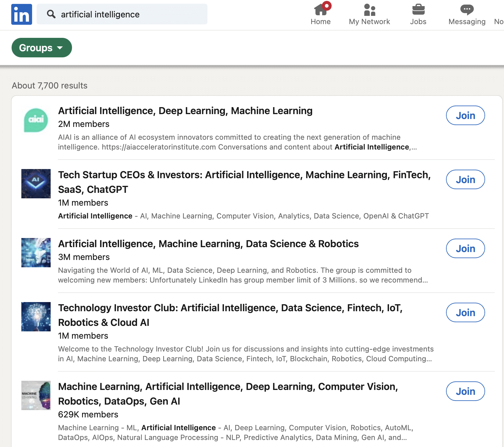Click '1M members' under Technology Investor Club
This screenshot has height=447, width=504.
pyautogui.click(x=83, y=336)
